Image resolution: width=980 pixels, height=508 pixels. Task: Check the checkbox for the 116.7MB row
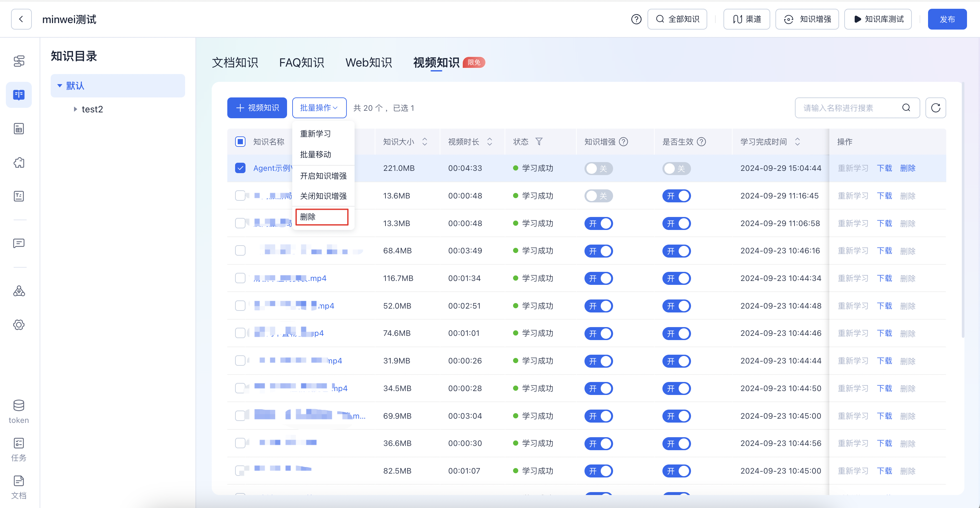click(x=240, y=278)
